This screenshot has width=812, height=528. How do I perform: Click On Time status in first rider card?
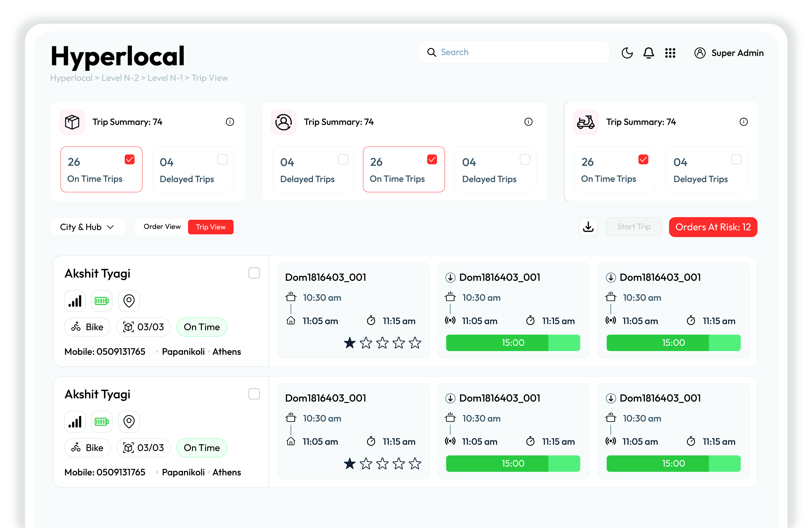coord(202,327)
